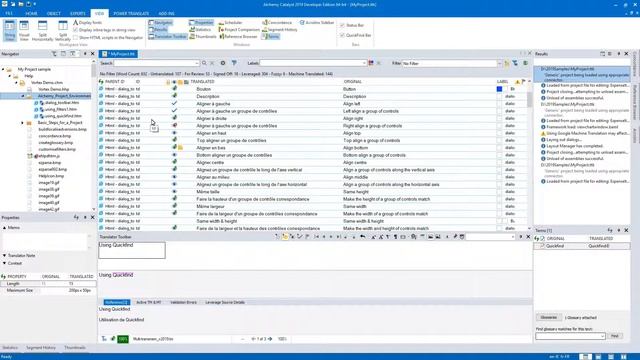
Task: Click the undo arrow in Translator Toolbar
Action: coord(362,237)
